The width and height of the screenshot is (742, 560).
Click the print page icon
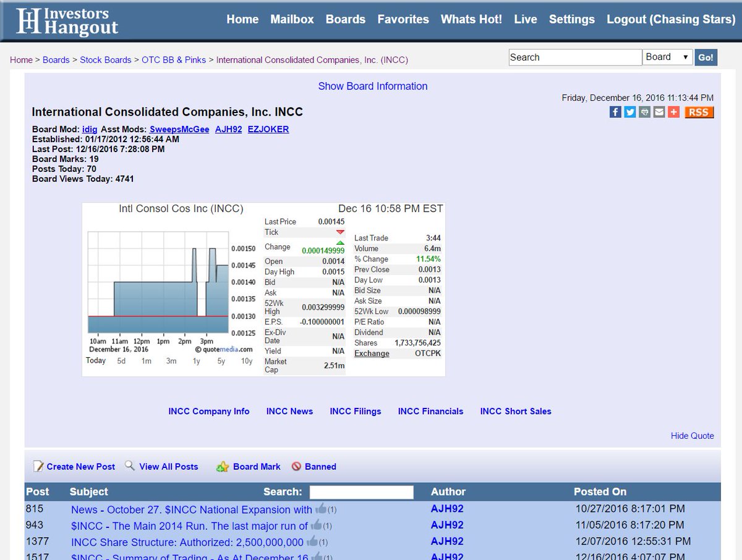point(645,112)
